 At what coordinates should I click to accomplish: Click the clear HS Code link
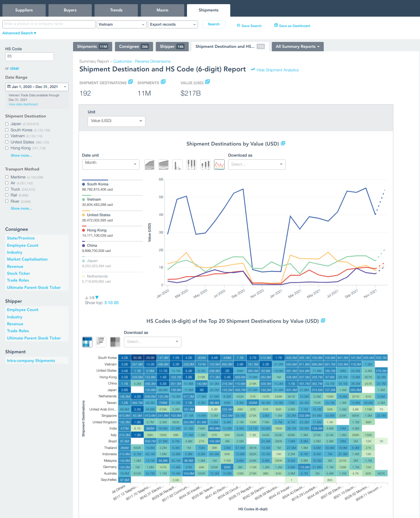pyautogui.click(x=15, y=68)
